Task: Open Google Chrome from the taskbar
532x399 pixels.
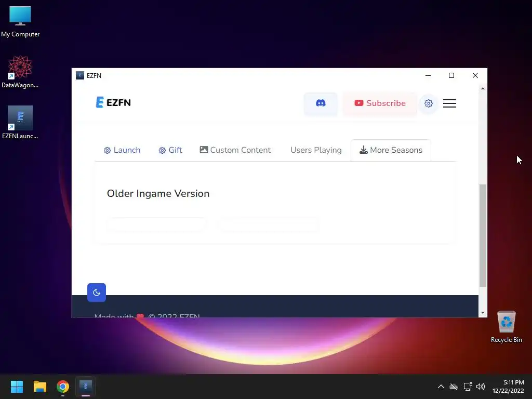Action: [63, 387]
